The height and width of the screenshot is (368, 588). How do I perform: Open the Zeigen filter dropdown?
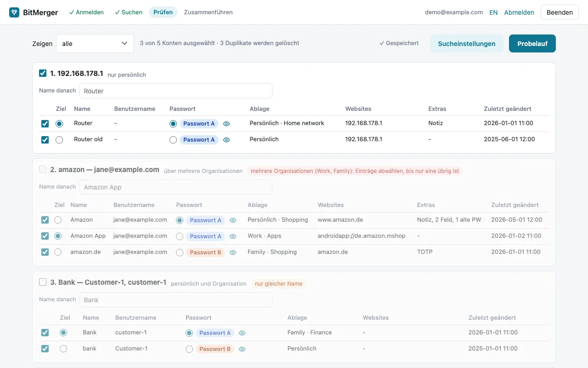[95, 44]
